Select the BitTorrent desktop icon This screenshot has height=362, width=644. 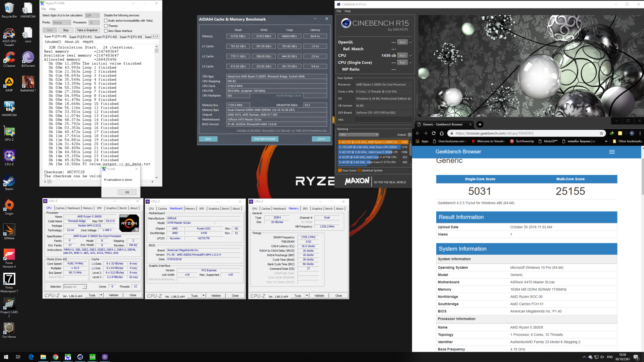point(28,60)
